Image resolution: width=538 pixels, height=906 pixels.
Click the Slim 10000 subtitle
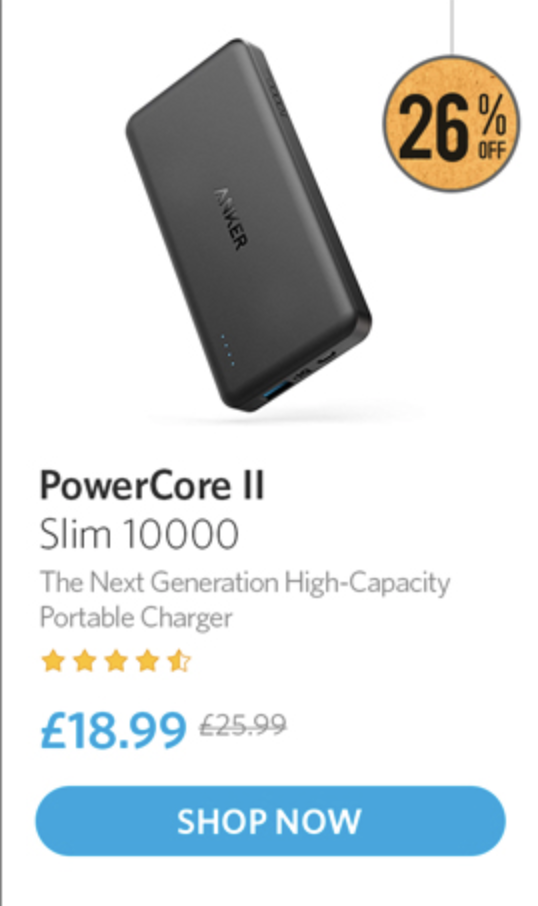pos(139,534)
